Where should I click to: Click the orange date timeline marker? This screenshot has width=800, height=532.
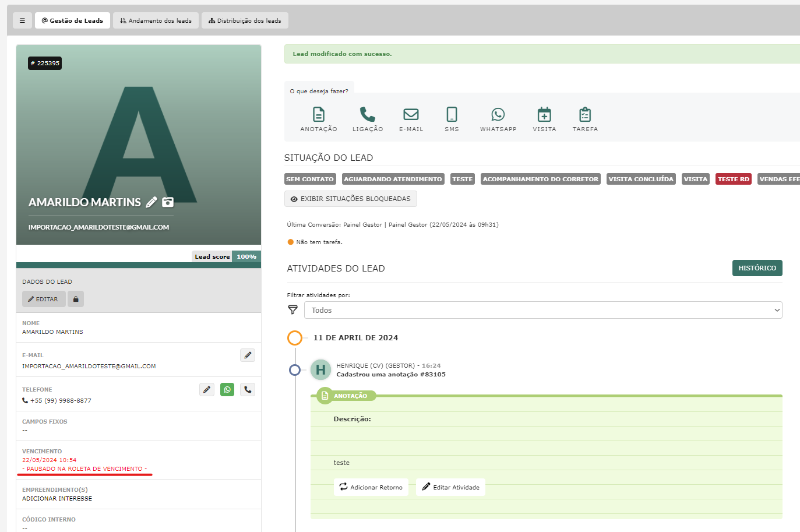tap(295, 338)
